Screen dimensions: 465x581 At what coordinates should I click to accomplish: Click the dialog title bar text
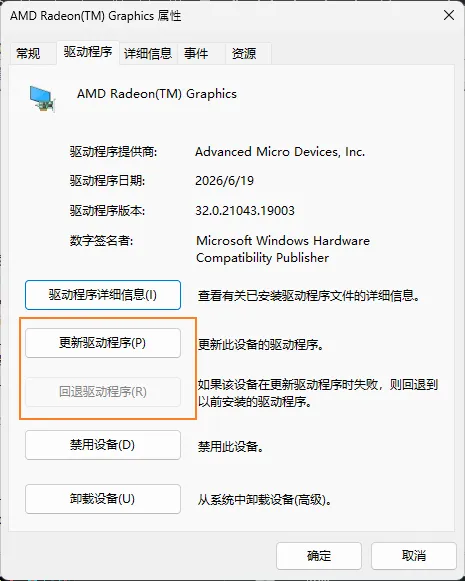click(x=96, y=16)
